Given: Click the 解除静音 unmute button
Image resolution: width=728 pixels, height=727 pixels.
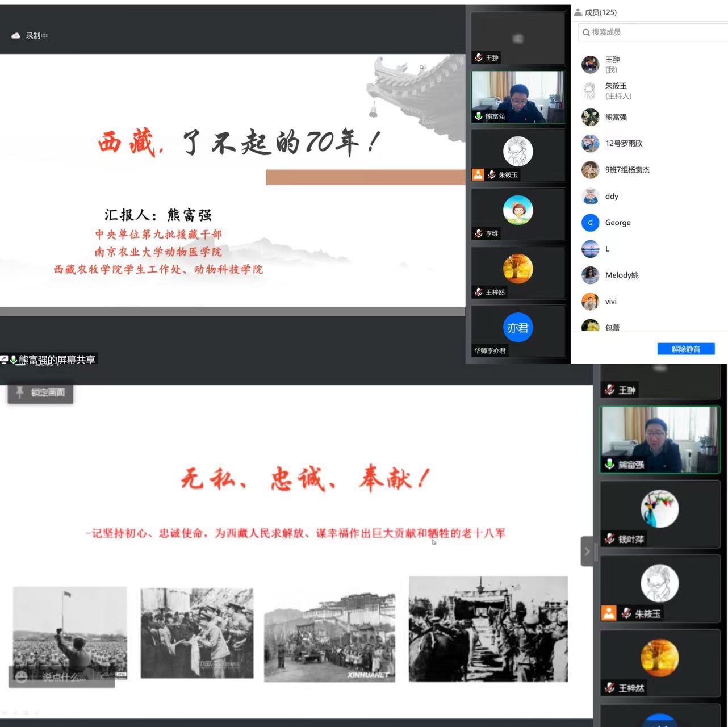Looking at the screenshot, I should [685, 349].
